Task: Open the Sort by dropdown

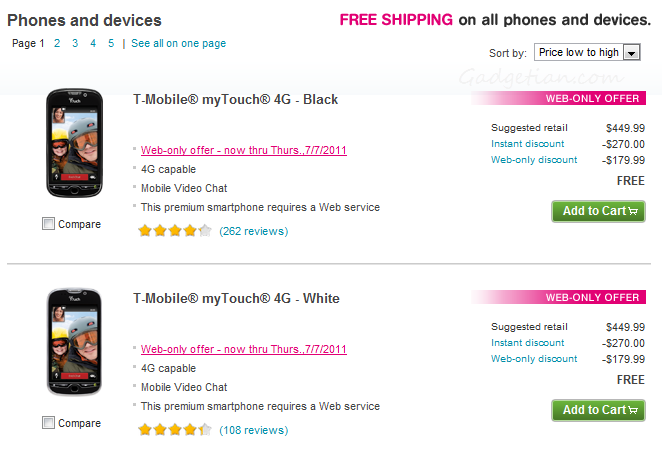Action: tap(579, 52)
